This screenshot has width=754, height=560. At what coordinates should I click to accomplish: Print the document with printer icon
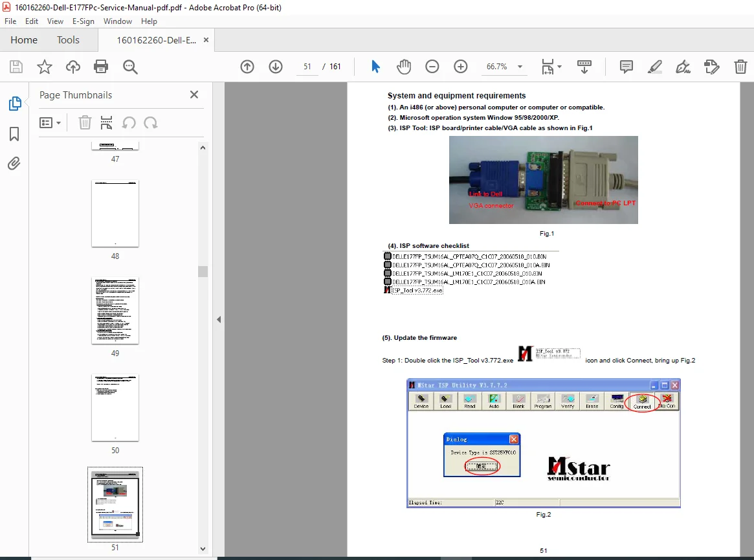tap(101, 67)
